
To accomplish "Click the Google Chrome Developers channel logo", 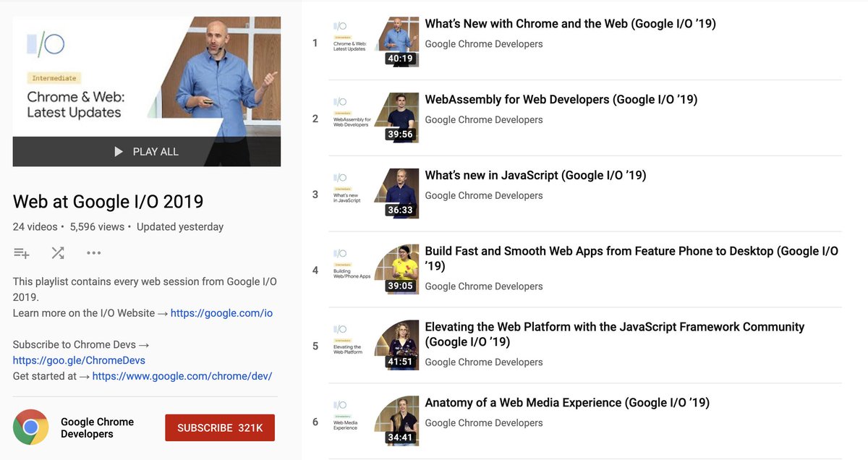I will [x=30, y=427].
